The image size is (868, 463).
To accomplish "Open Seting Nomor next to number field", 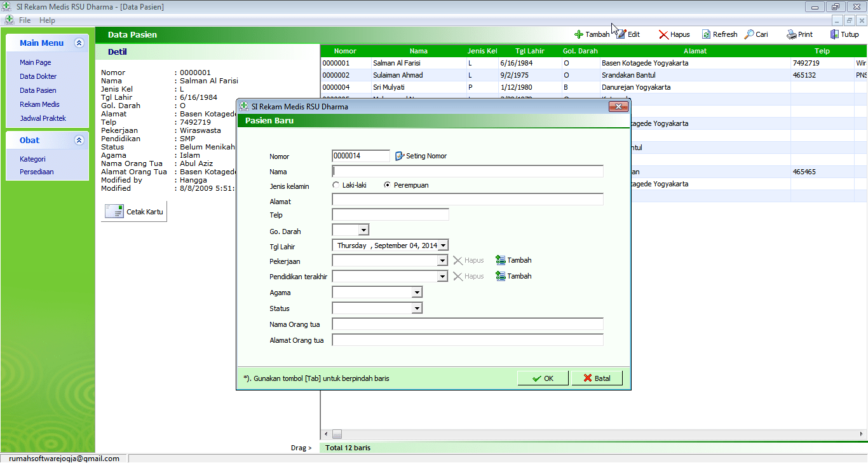I will coord(400,156).
